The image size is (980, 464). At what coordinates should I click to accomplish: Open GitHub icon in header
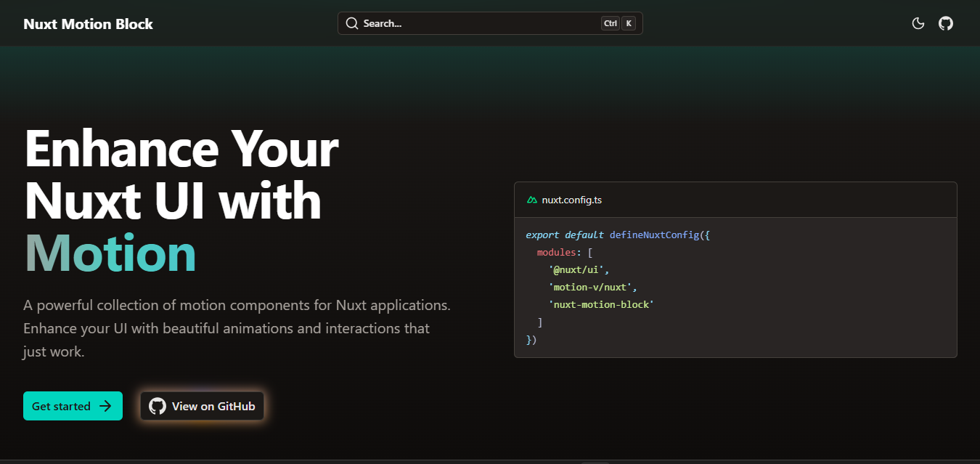point(946,23)
